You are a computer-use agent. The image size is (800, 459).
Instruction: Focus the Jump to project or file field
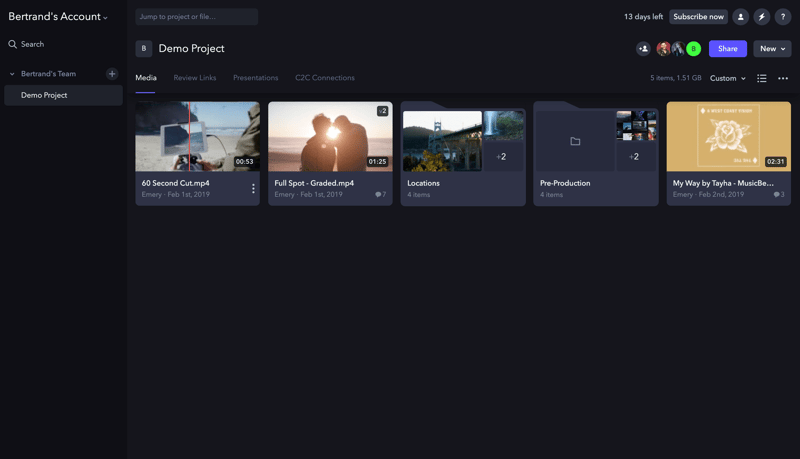[196, 17]
